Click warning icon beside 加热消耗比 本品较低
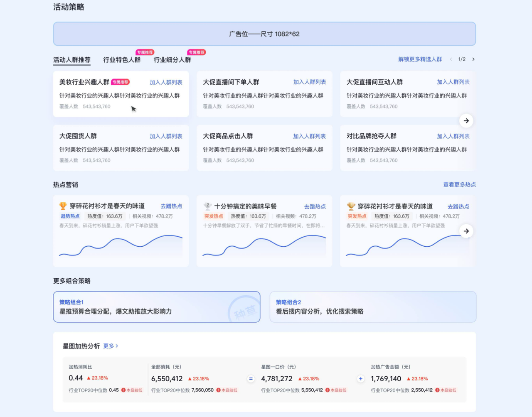The height and width of the screenshot is (417, 532). coord(123,390)
